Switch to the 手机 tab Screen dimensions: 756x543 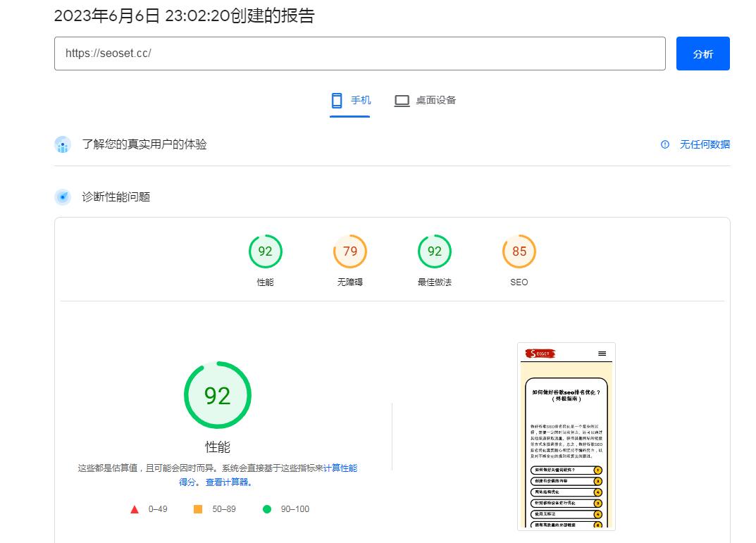(350, 100)
